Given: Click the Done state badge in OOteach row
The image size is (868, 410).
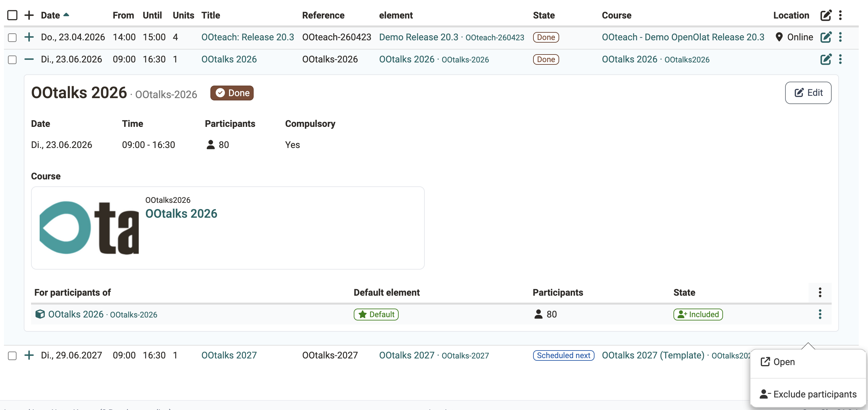Looking at the screenshot, I should [x=546, y=37].
